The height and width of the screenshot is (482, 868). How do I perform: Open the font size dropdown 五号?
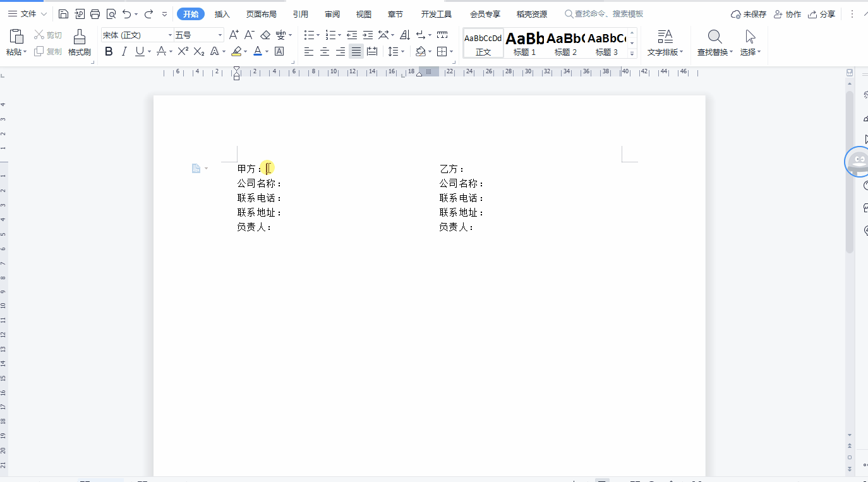click(x=220, y=35)
